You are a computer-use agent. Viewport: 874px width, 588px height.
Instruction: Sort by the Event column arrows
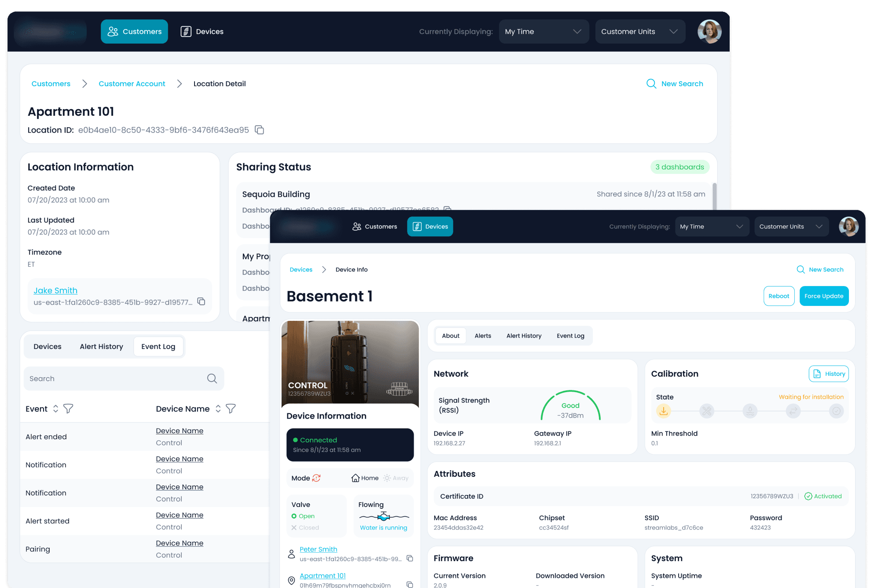[55, 409]
